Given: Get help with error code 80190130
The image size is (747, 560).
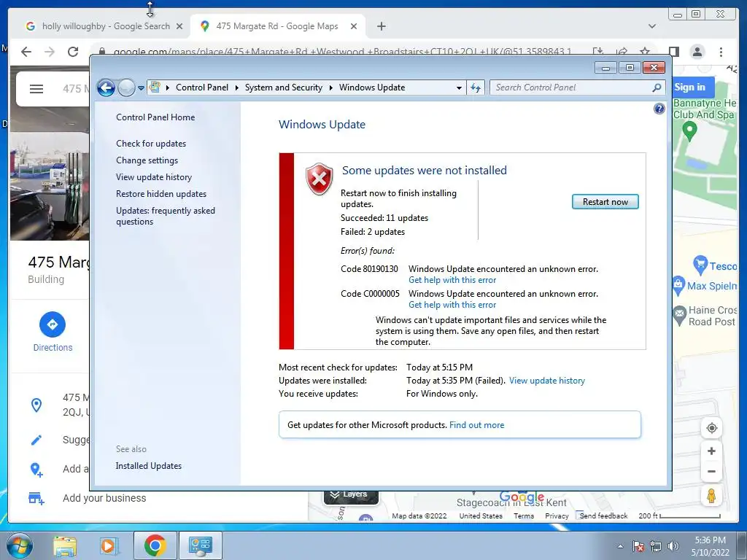Looking at the screenshot, I should pos(452,280).
